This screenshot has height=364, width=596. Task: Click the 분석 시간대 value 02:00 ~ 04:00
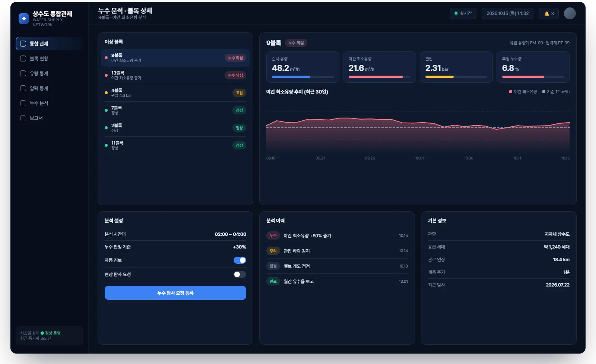tap(231, 234)
